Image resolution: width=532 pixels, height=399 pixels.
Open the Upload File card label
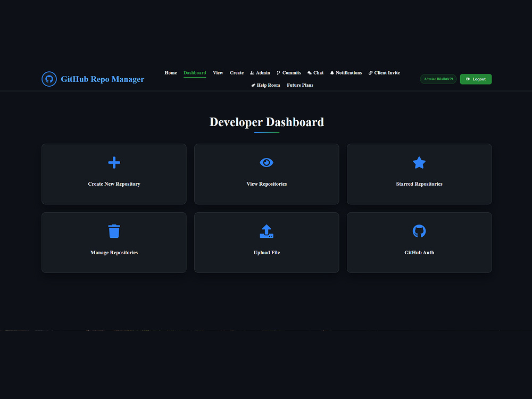click(267, 252)
